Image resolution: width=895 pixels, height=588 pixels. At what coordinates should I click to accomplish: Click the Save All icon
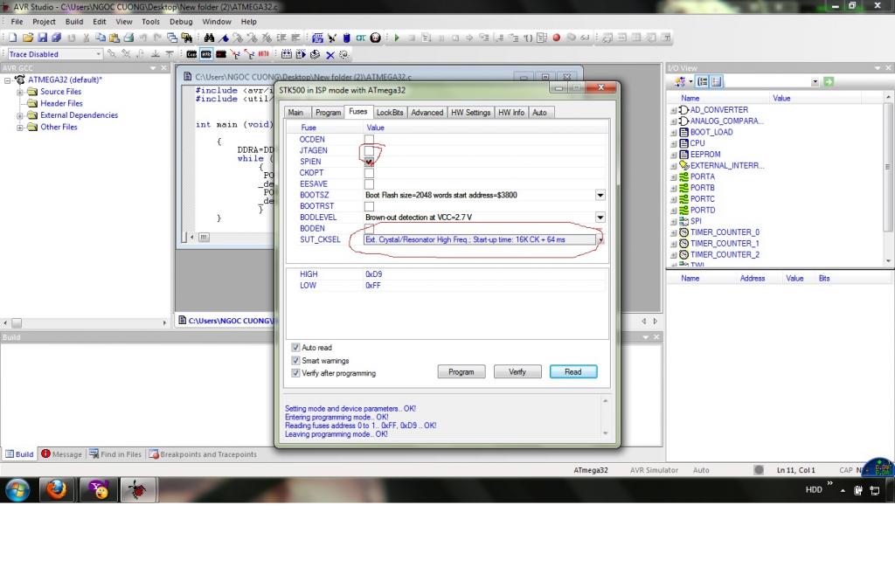click(x=56, y=38)
